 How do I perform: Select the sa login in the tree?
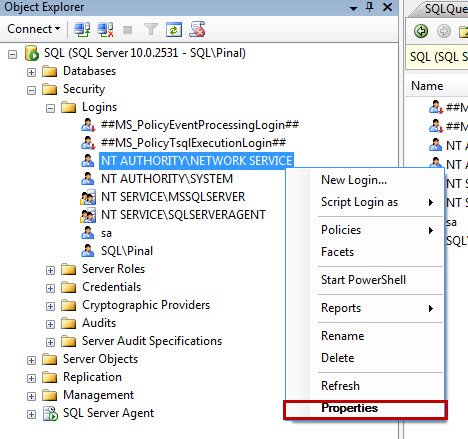pos(106,233)
